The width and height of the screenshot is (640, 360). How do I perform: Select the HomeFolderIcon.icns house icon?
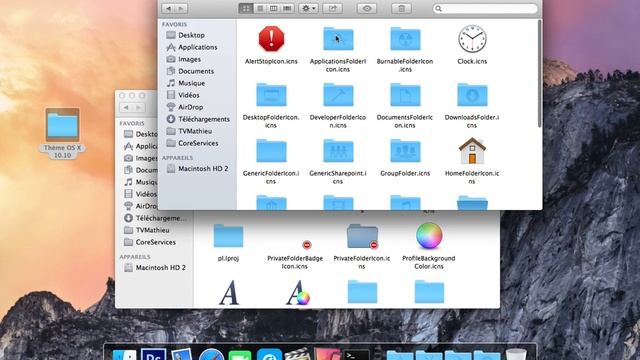[x=472, y=151]
